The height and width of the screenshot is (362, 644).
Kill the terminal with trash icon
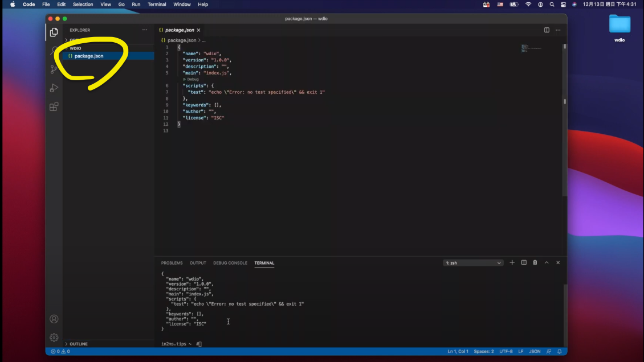535,262
